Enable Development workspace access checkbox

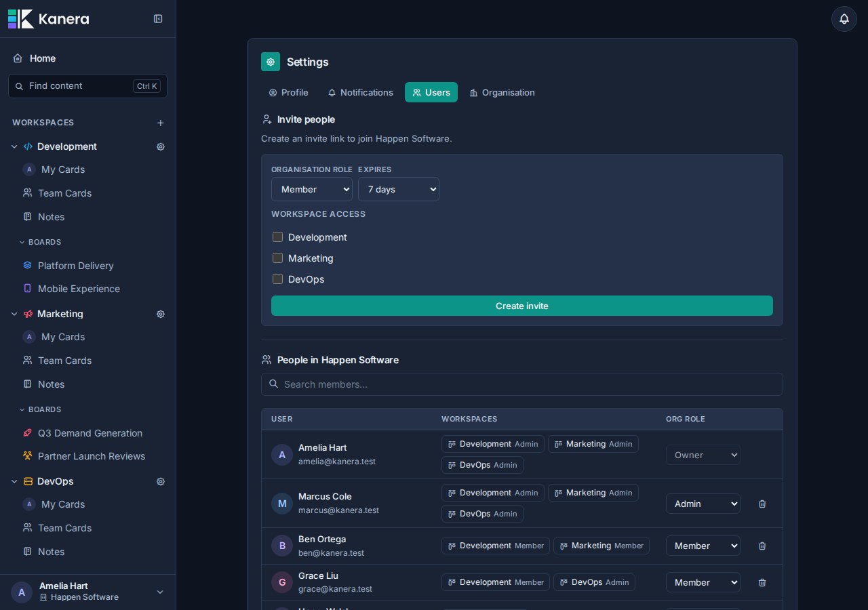pos(277,237)
